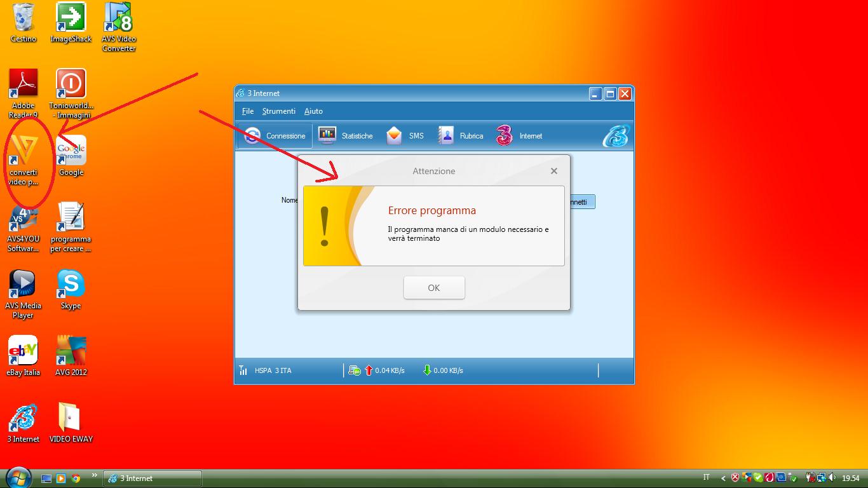Open eBay Italia desktop shortcut
Image resolution: width=868 pixels, height=488 pixels.
[x=24, y=356]
